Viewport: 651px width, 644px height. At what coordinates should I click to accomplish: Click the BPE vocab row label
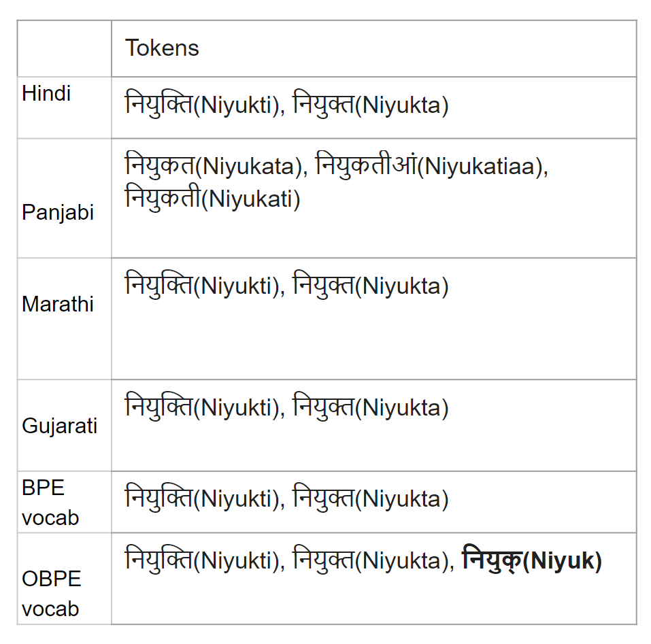(50, 503)
